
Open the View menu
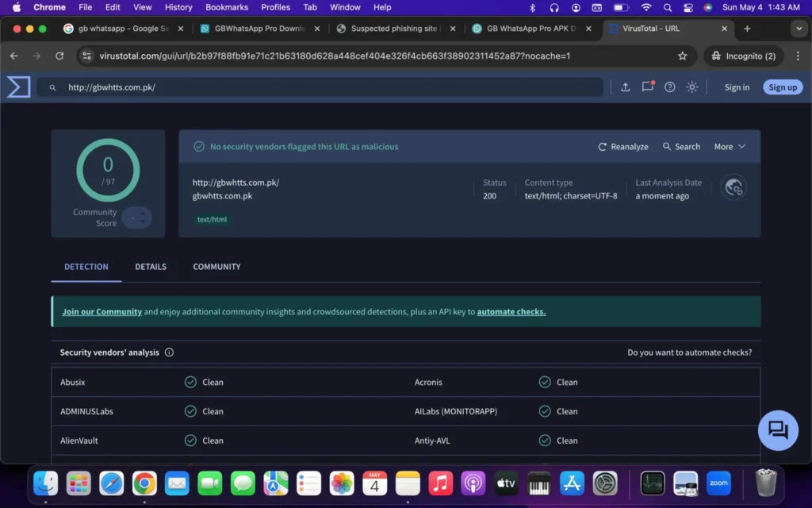coord(143,7)
